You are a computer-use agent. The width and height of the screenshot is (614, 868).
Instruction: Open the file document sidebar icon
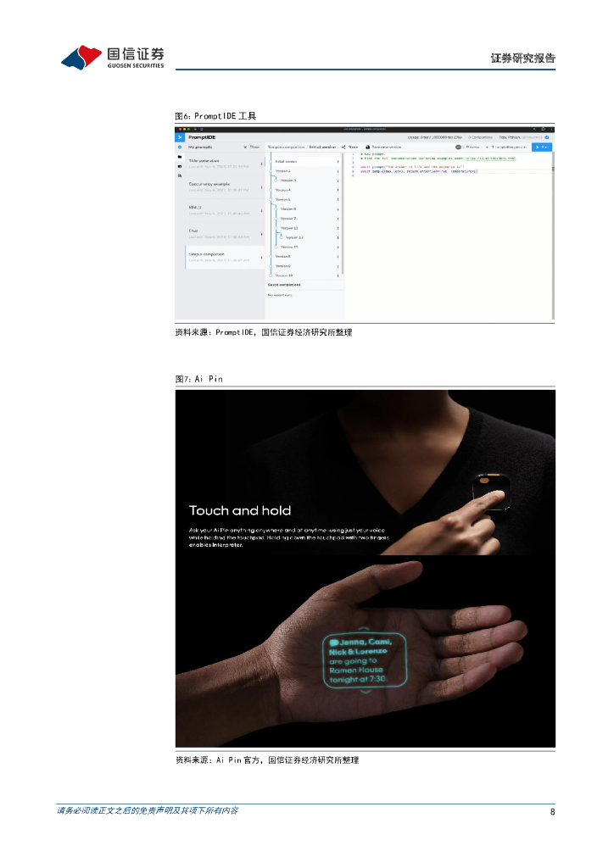(x=180, y=175)
